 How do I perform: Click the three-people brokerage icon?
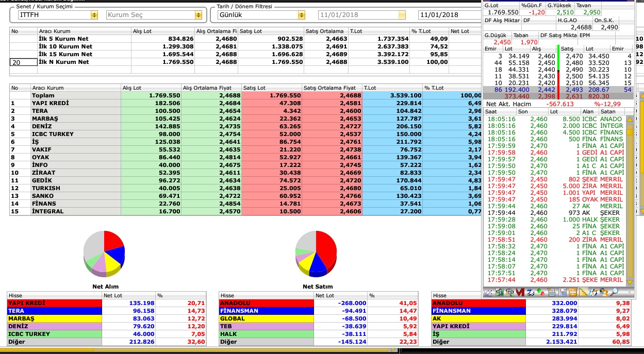[x=509, y=293]
